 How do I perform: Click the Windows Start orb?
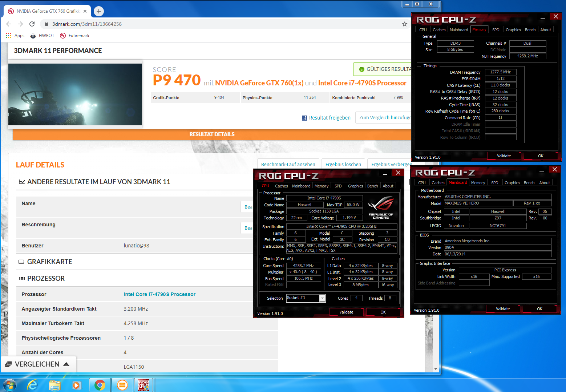pos(10,385)
